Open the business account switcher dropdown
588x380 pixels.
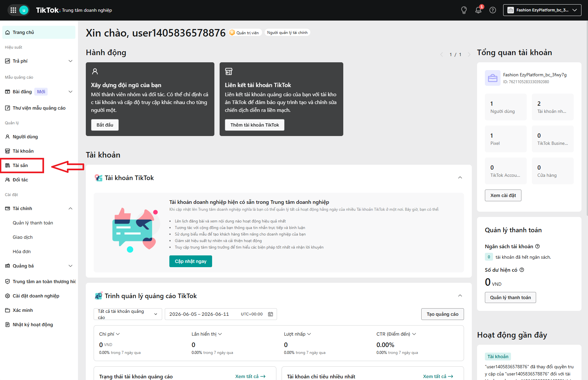[x=542, y=10]
